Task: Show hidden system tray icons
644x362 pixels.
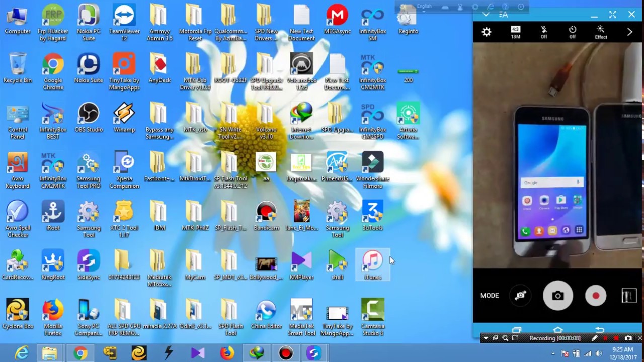Action: 554,353
